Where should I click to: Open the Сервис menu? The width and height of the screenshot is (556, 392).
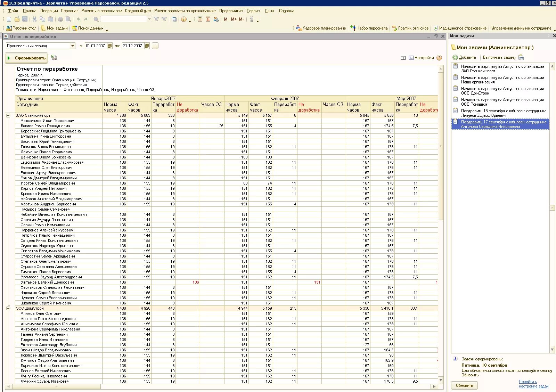pyautogui.click(x=253, y=11)
